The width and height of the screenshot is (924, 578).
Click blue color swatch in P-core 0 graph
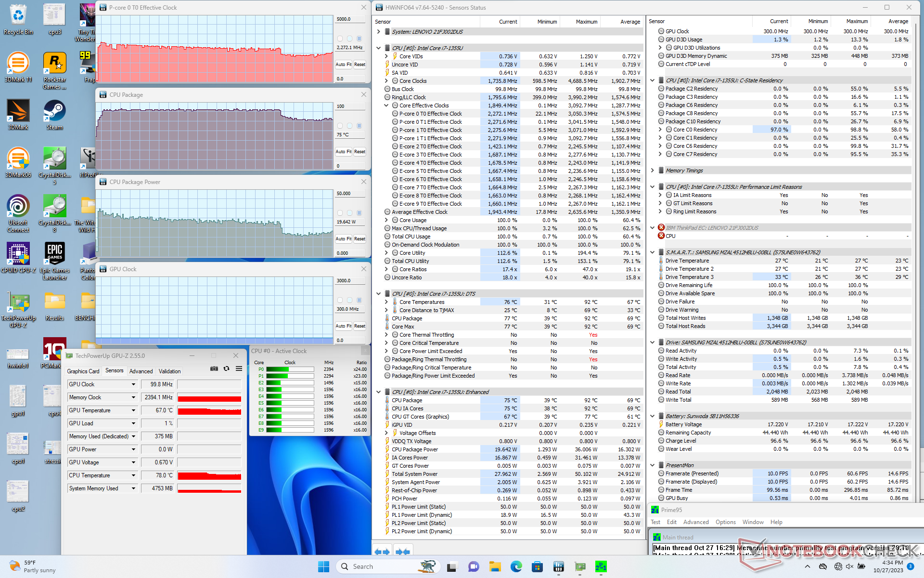[x=359, y=39]
